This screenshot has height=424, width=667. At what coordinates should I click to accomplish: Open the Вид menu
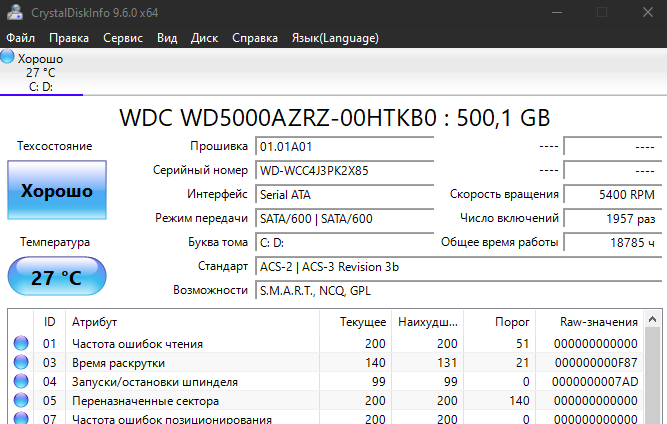(x=167, y=38)
